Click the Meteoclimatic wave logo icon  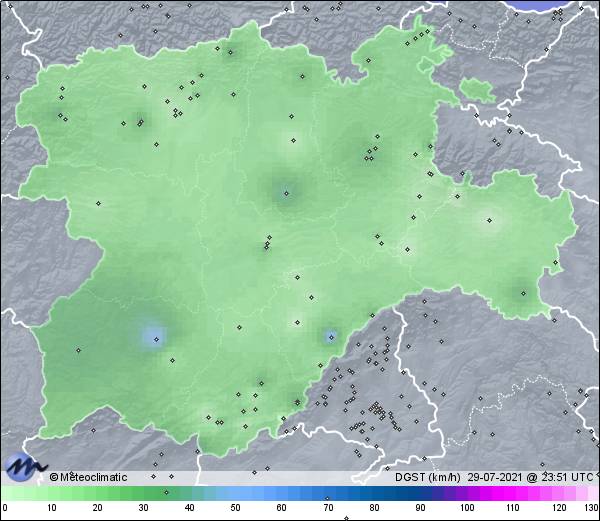[x=24, y=467]
